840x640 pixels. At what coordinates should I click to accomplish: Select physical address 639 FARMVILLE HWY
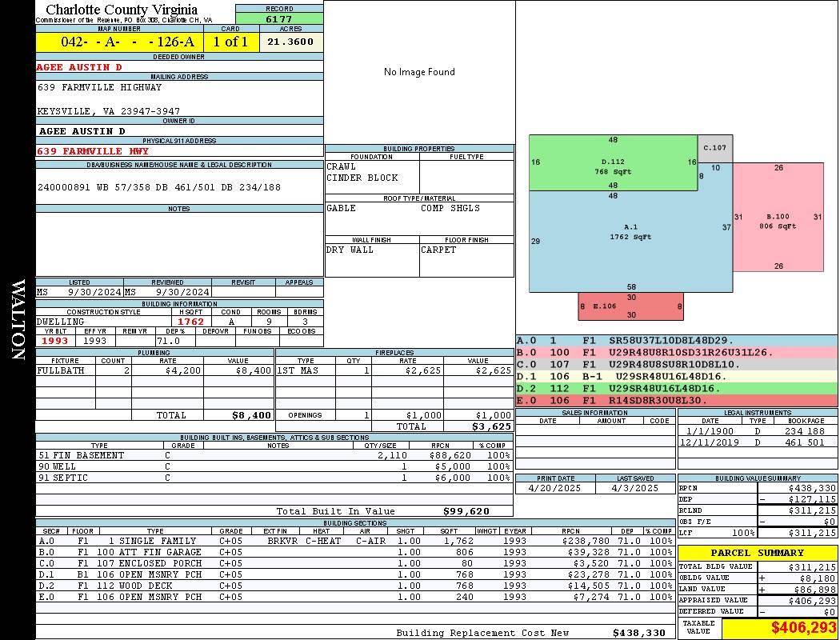[x=93, y=151]
